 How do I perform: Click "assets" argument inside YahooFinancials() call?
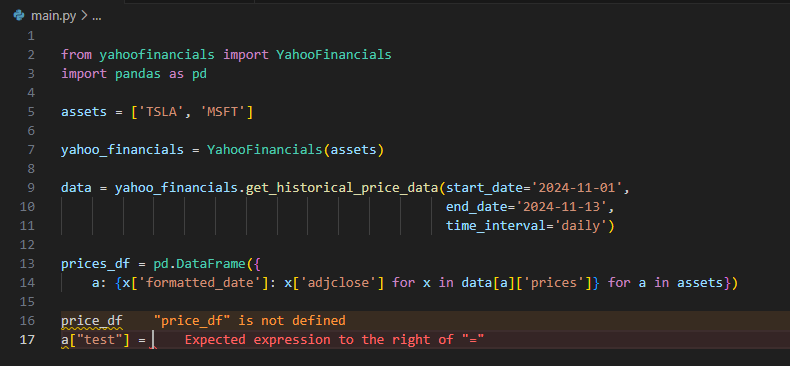pyautogui.click(x=353, y=150)
